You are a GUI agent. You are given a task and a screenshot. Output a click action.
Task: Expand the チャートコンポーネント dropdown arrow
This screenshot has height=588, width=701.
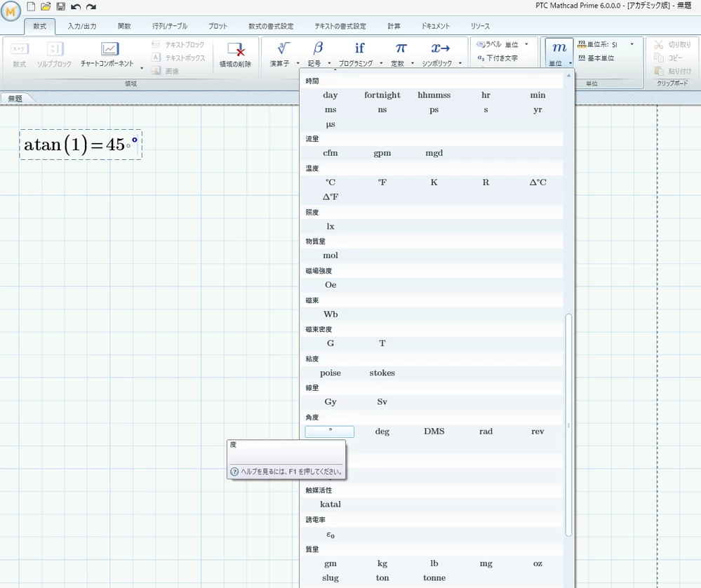tap(142, 68)
